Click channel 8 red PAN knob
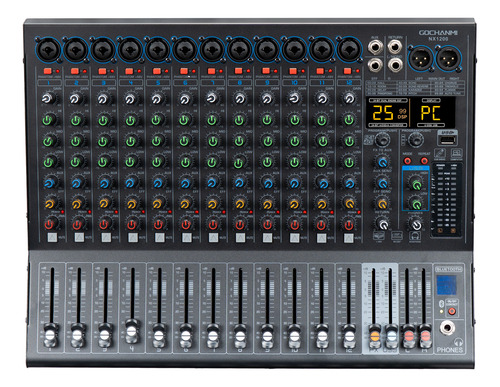500x387 pixels. [x=240, y=224]
